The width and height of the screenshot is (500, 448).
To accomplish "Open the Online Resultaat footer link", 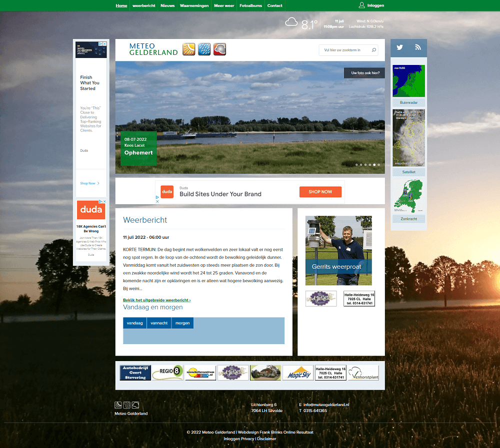I will click(x=298, y=433).
